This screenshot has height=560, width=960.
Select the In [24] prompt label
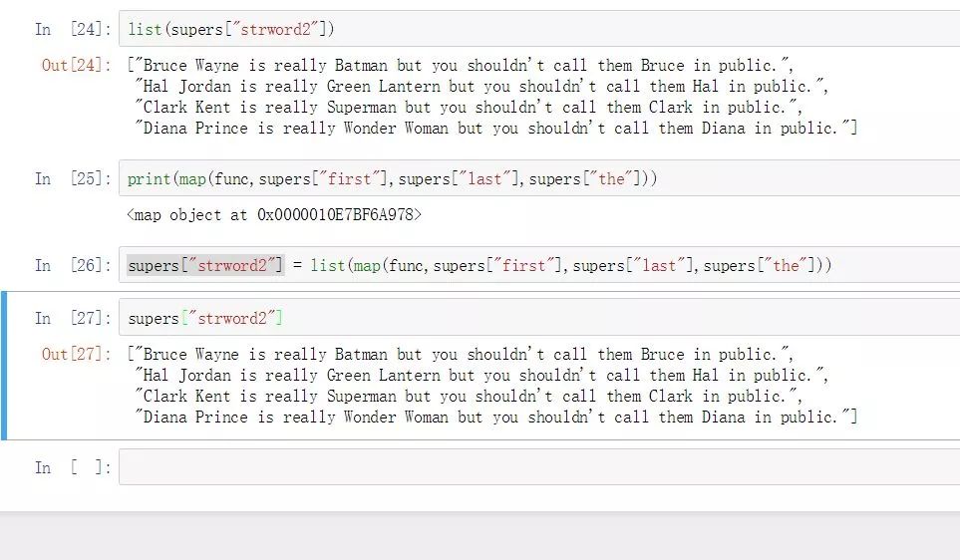(x=73, y=29)
